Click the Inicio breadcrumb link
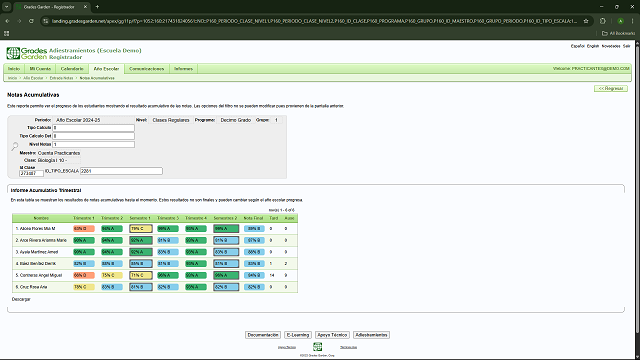The image size is (640, 360). pos(13,78)
